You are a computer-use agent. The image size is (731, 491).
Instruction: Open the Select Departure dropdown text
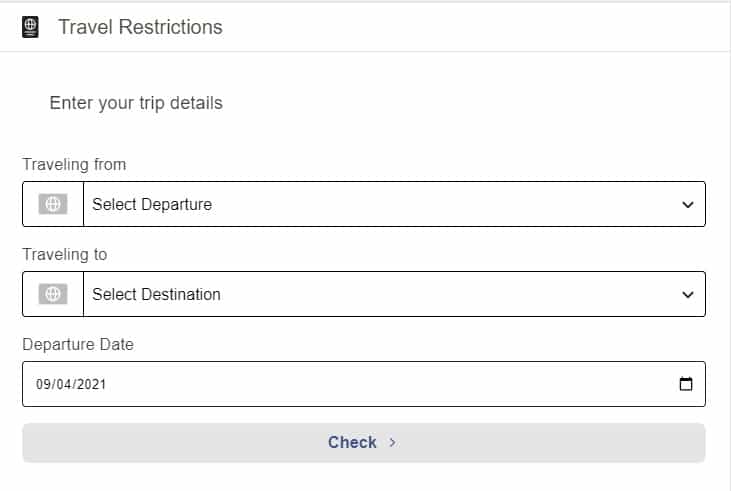click(x=152, y=204)
